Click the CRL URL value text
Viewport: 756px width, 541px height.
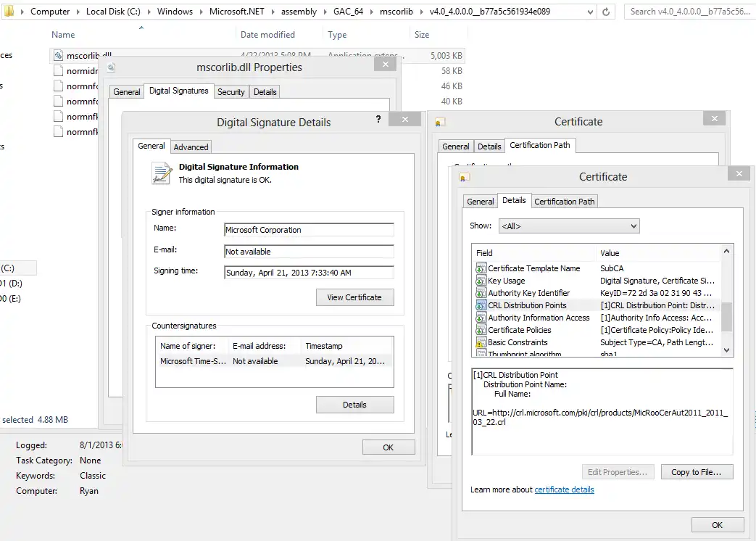[x=600, y=417]
